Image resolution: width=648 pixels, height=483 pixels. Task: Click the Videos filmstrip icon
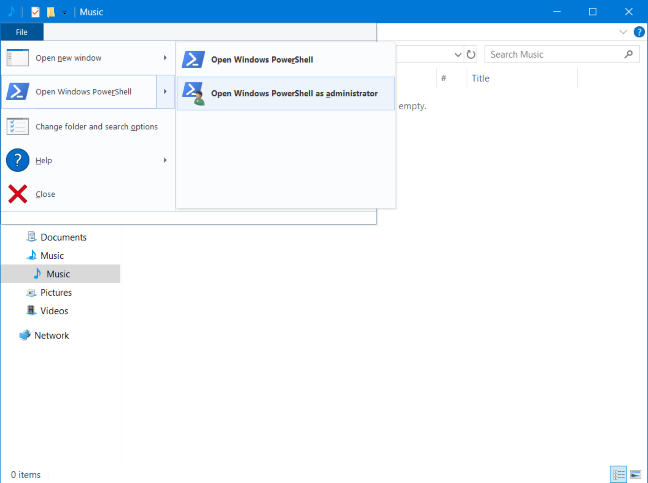pyautogui.click(x=31, y=310)
